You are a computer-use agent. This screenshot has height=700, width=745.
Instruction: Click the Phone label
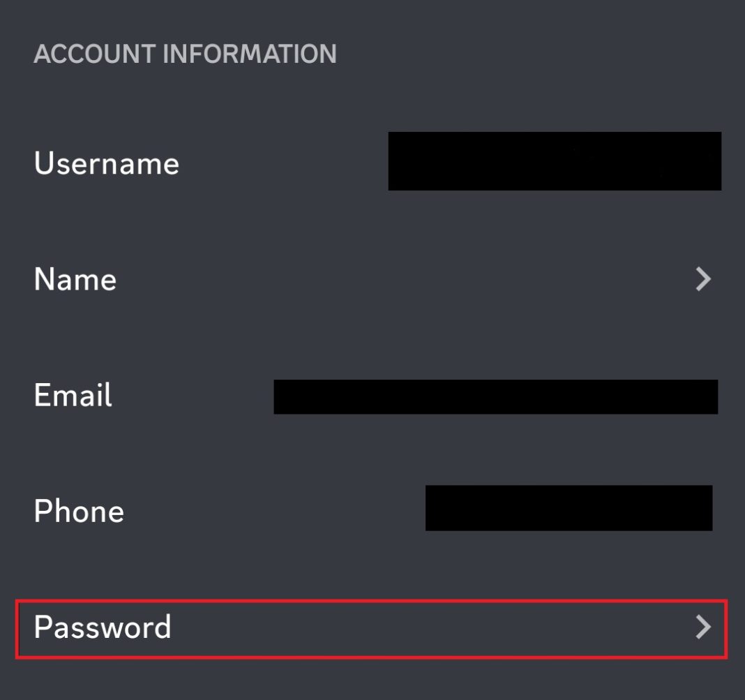[79, 511]
